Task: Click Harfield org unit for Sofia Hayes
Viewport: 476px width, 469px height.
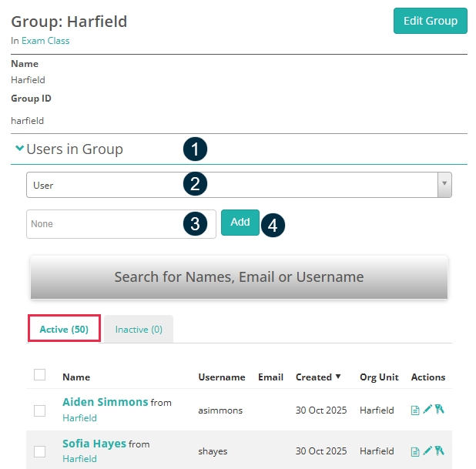Action: pyautogui.click(x=377, y=451)
